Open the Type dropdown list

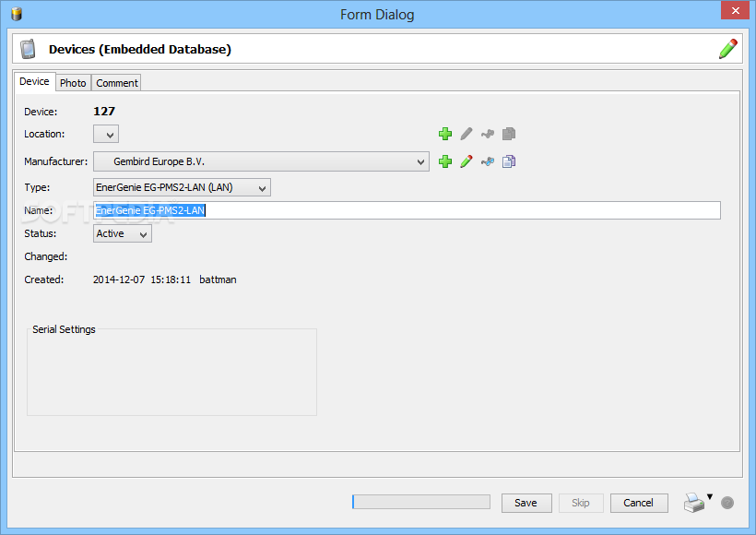[x=182, y=187]
